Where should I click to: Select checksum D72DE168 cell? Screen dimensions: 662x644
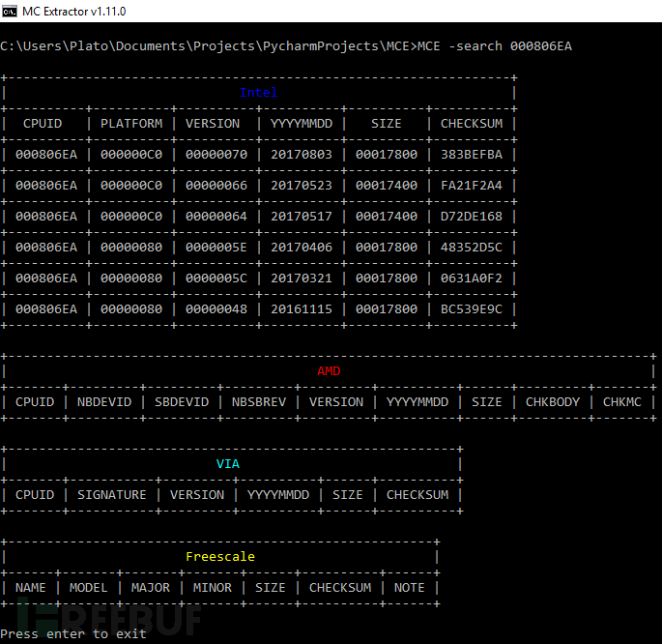[472, 217]
